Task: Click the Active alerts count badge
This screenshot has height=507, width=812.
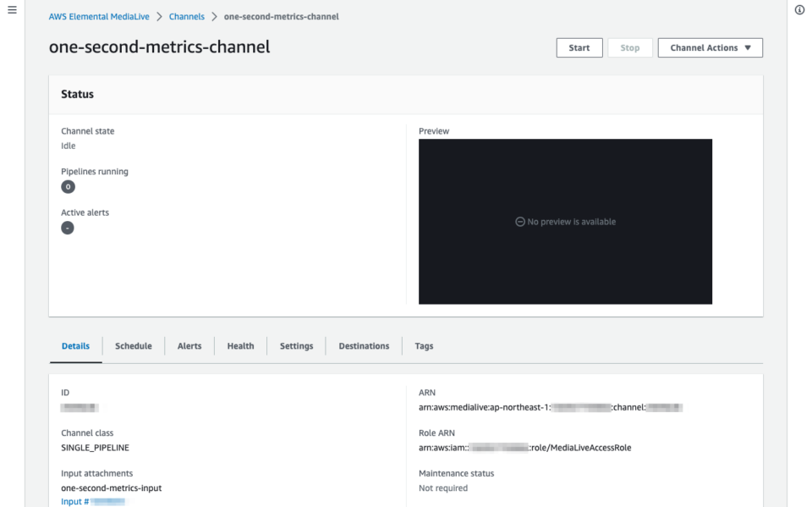Action: tap(67, 228)
